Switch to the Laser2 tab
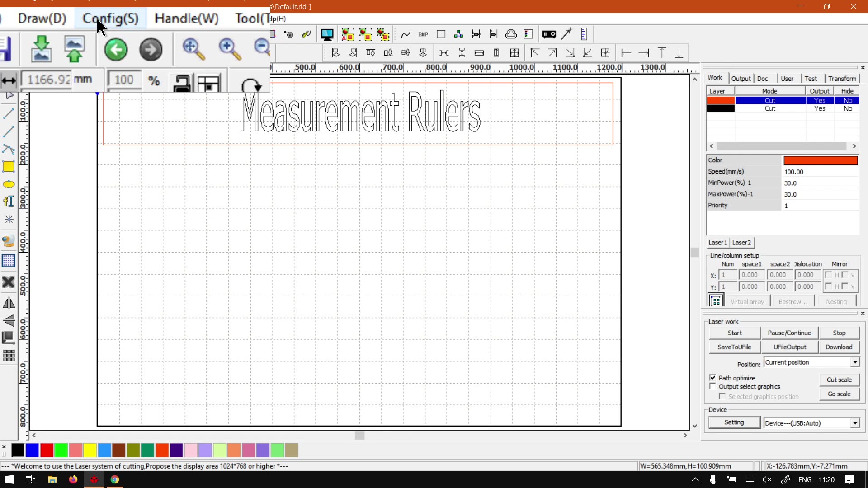 [741, 243]
